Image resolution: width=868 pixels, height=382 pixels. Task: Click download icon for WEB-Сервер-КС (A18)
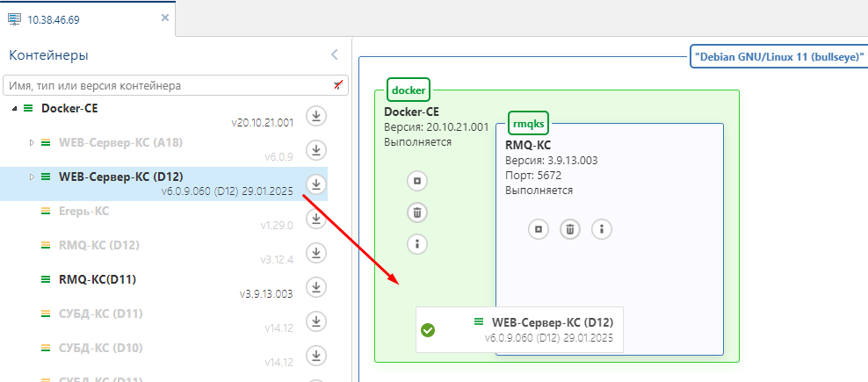pyautogui.click(x=316, y=150)
